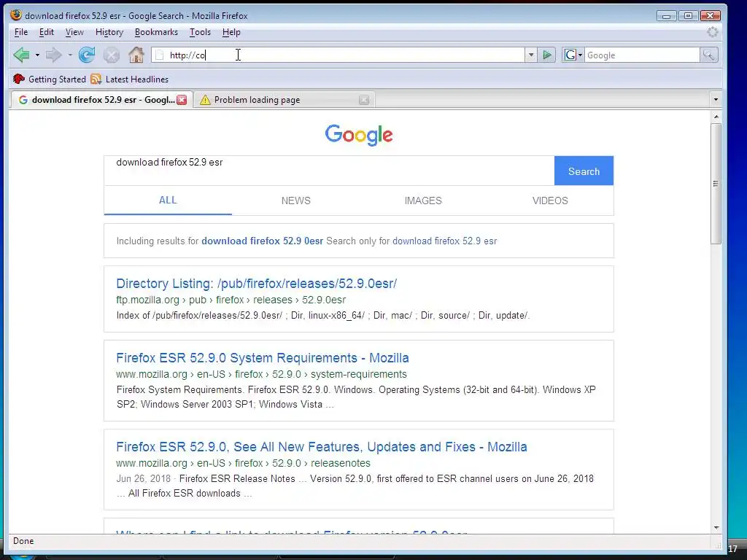Click the scrollbar down arrow
The height and width of the screenshot is (560, 747).
[x=716, y=528]
